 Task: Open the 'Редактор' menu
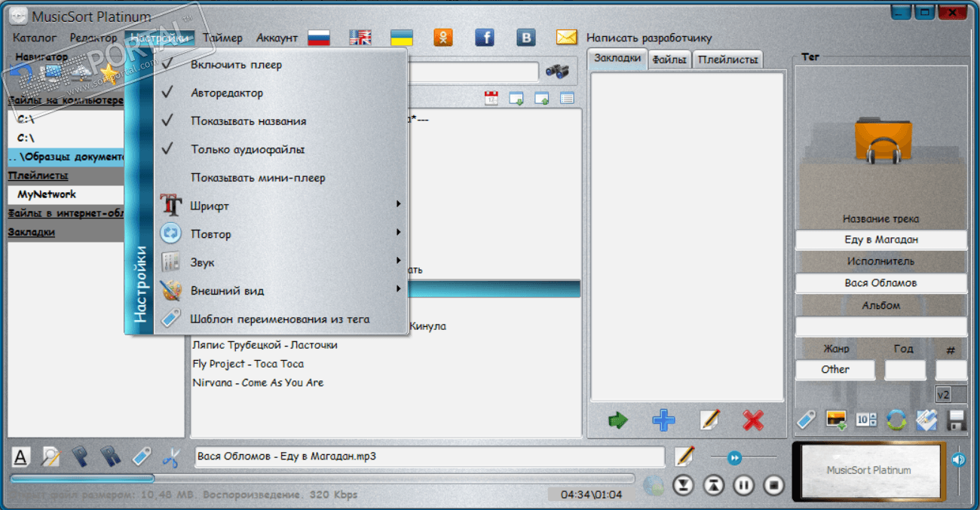coord(93,38)
